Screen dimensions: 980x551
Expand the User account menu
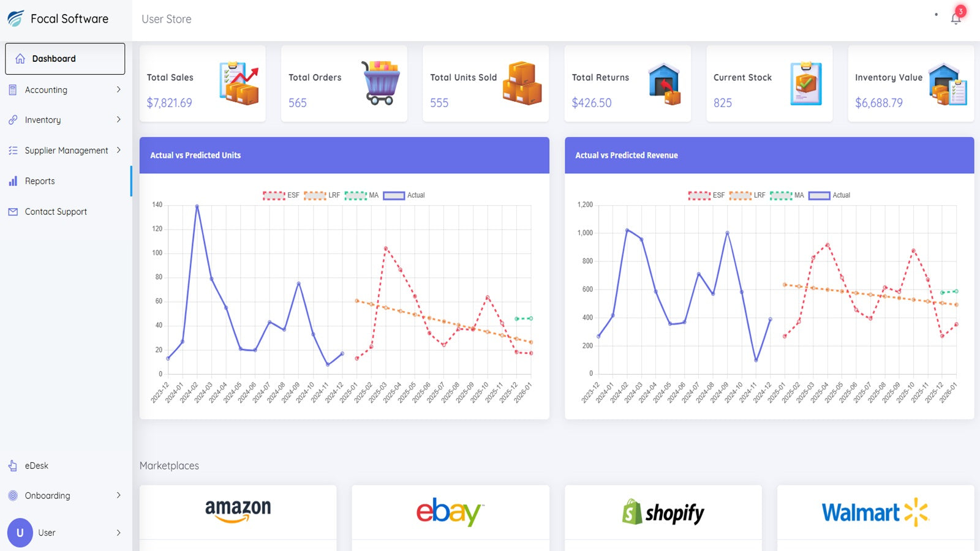pyautogui.click(x=65, y=533)
